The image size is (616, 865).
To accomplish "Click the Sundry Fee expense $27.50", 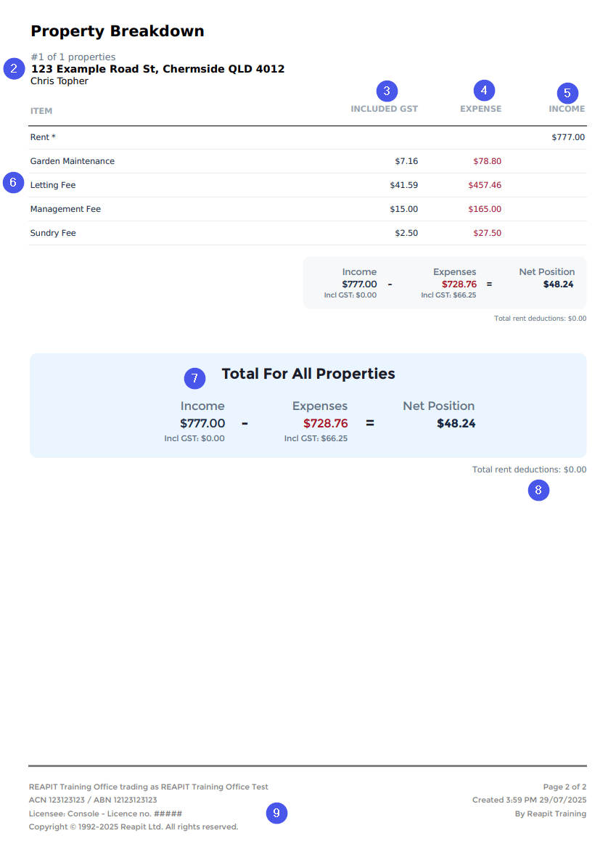I will click(488, 233).
